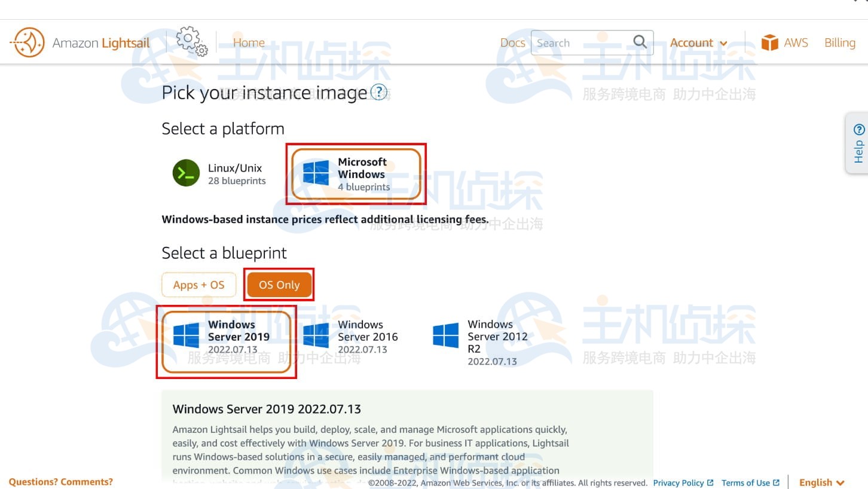Open the English language dropdown
Screen dimensions: 868x489
(822, 482)
